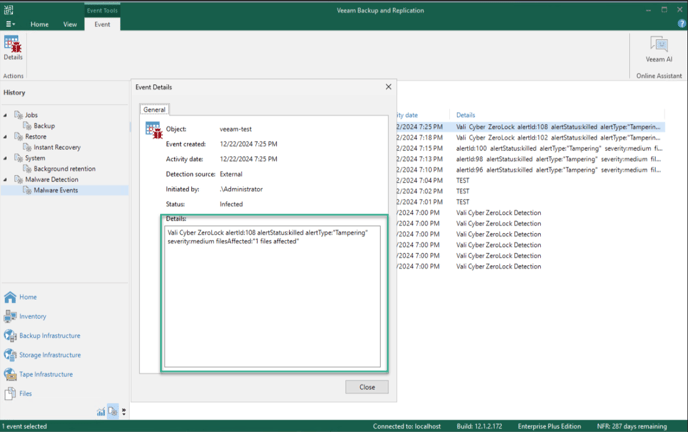Click the Jobs folder icon
688x432 pixels.
point(18,115)
